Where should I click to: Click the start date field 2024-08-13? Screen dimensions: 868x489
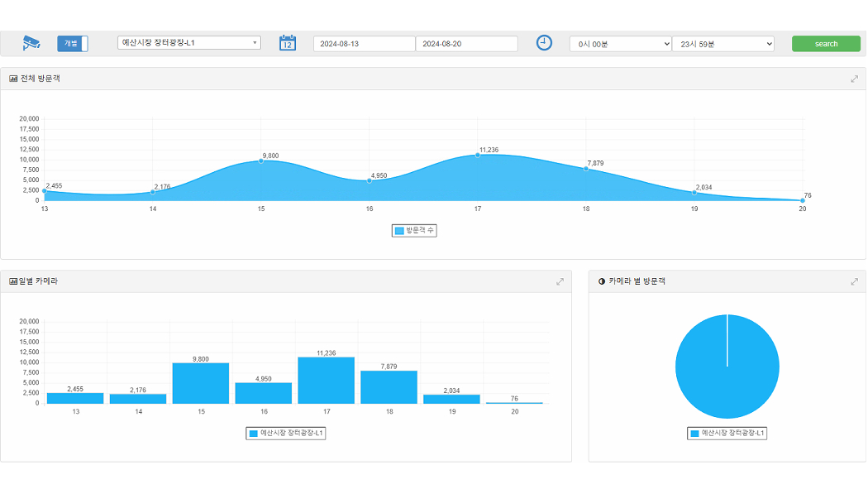click(x=364, y=44)
